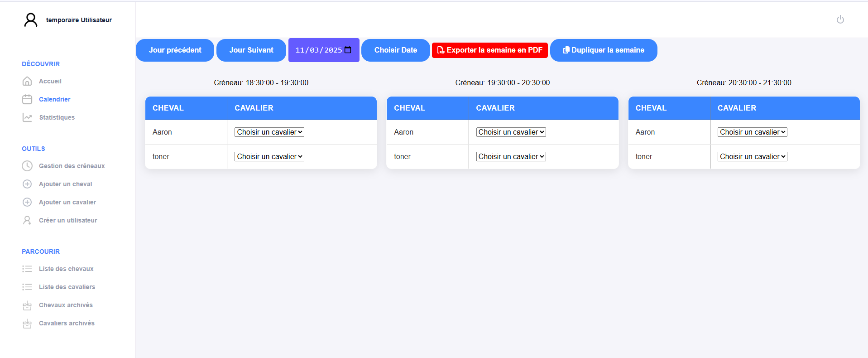This screenshot has height=358, width=868.
Task: Click the Chevaux archivés archive box icon
Action: [x=27, y=305]
